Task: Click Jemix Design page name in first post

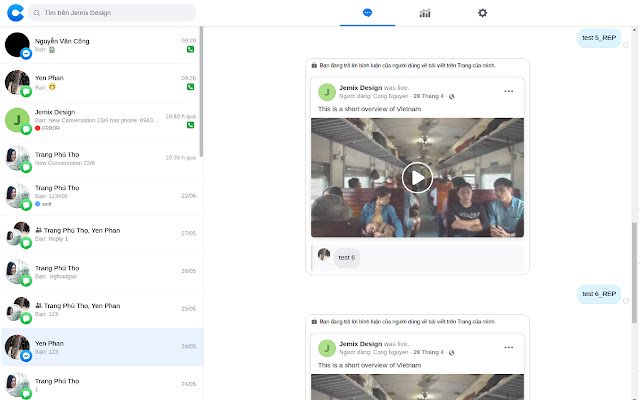Action: tap(360, 88)
